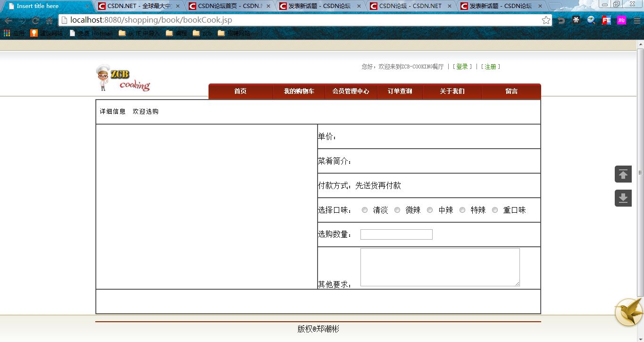Click the scroll-to-bottom download arrow button
644x342 pixels.
(x=623, y=198)
